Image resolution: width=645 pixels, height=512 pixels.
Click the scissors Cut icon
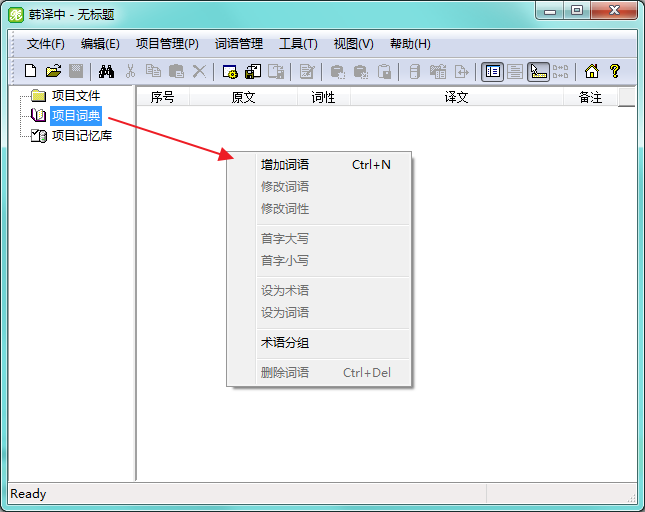point(130,71)
